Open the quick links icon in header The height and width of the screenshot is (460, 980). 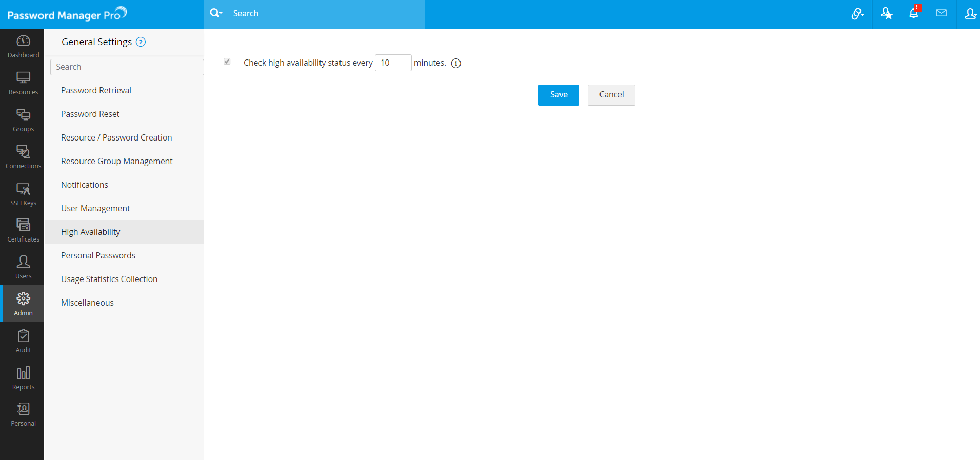[857, 14]
